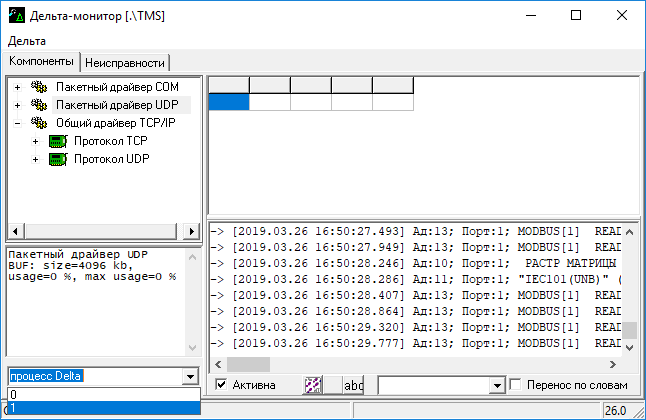The height and width of the screenshot is (420, 646).
Task: Click the Протокол TCP network card icon
Action: pyautogui.click(x=57, y=141)
